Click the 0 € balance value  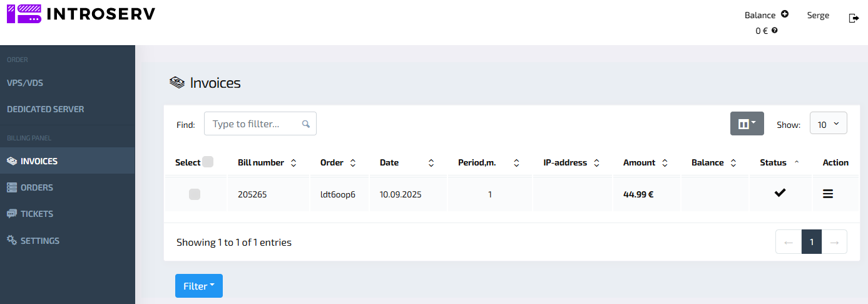(762, 31)
